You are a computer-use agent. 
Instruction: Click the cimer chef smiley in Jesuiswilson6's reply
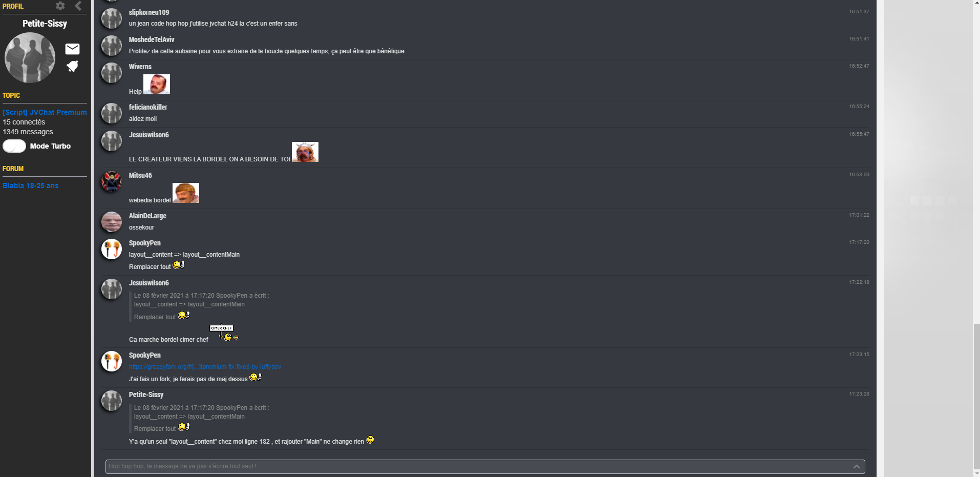click(x=224, y=333)
